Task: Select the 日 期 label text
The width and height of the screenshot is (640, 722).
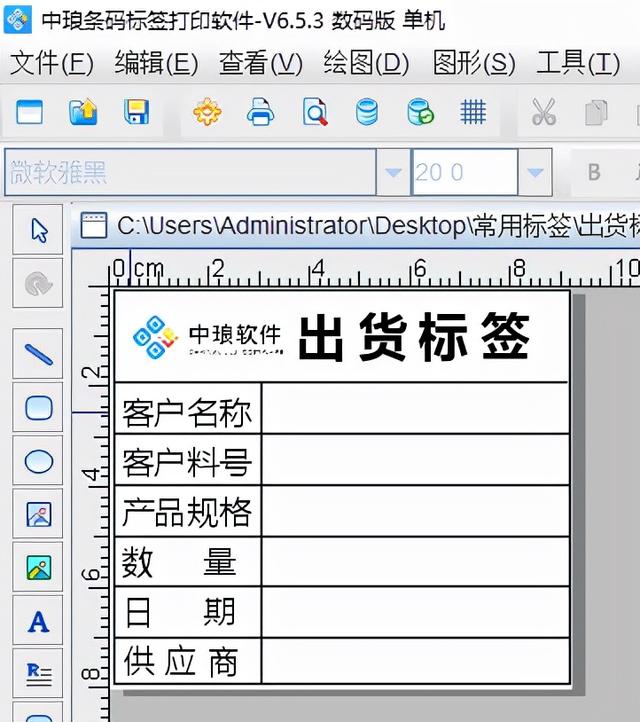Action: 180,612
